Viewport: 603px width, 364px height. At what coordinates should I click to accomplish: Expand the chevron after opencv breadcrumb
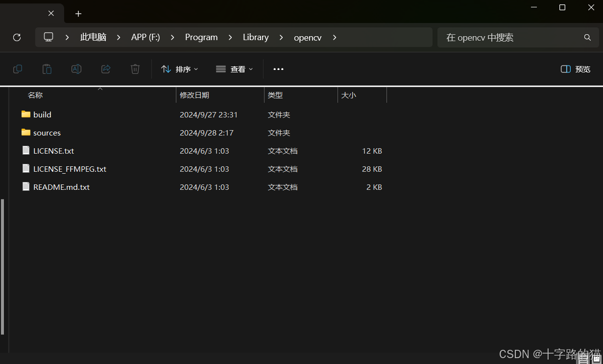pos(334,37)
